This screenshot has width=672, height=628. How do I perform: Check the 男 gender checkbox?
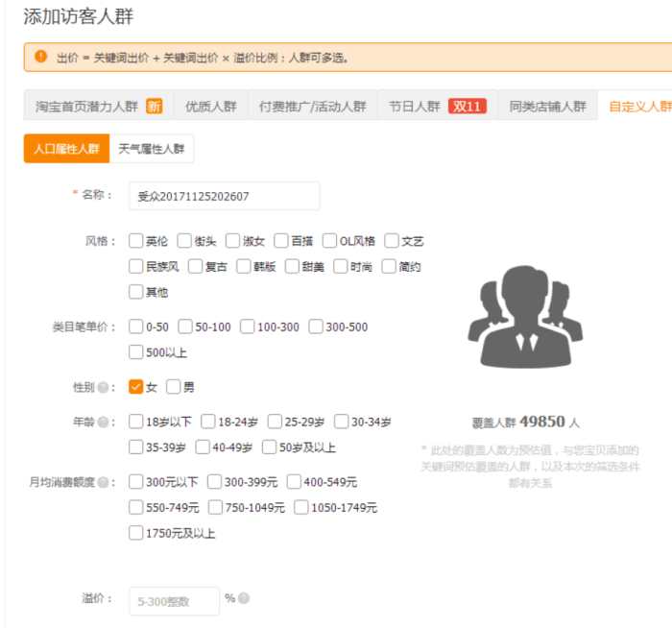174,387
